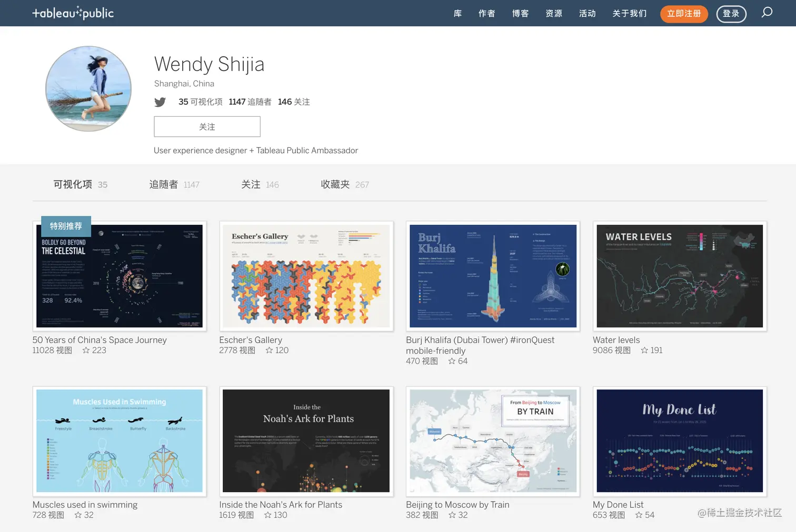Open the Escher's Gallery thumbnail

(x=306, y=276)
